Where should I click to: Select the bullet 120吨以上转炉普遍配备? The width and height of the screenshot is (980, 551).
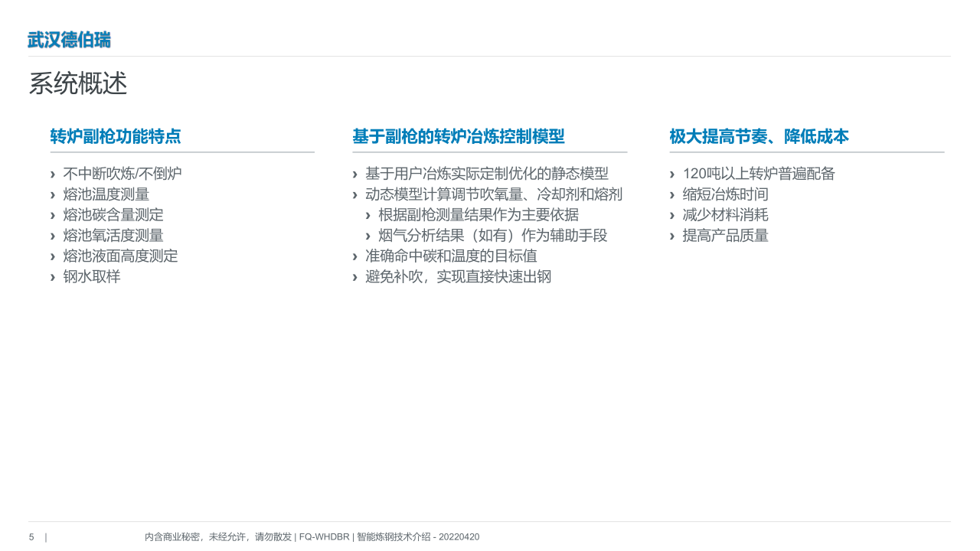tap(759, 174)
